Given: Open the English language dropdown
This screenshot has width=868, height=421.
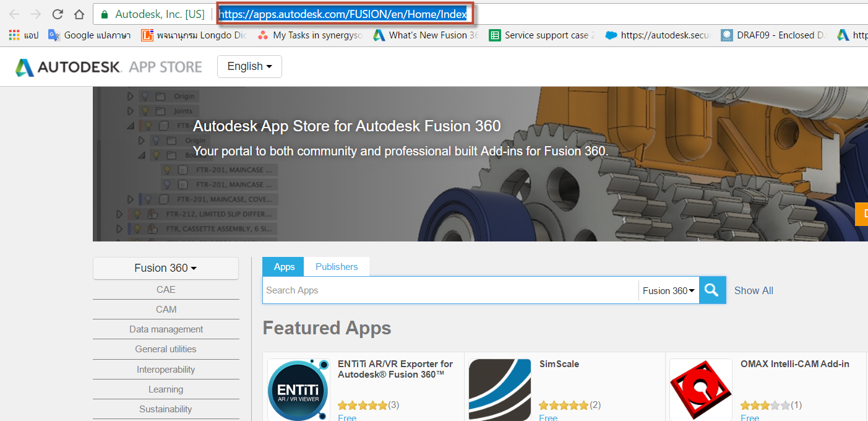Looking at the screenshot, I should [249, 66].
